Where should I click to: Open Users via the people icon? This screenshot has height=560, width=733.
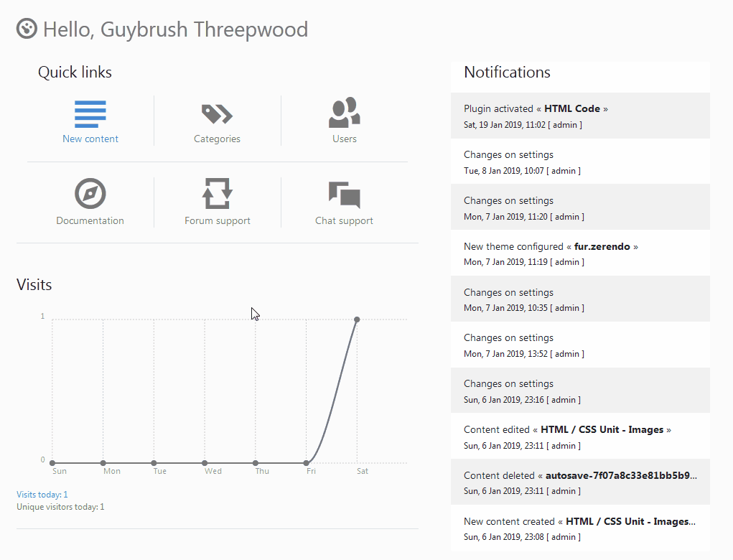[x=344, y=113]
